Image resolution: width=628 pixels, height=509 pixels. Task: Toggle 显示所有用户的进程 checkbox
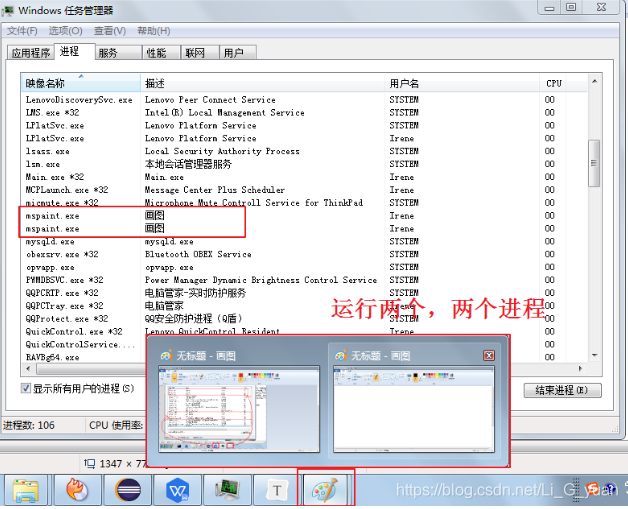[x=26, y=388]
